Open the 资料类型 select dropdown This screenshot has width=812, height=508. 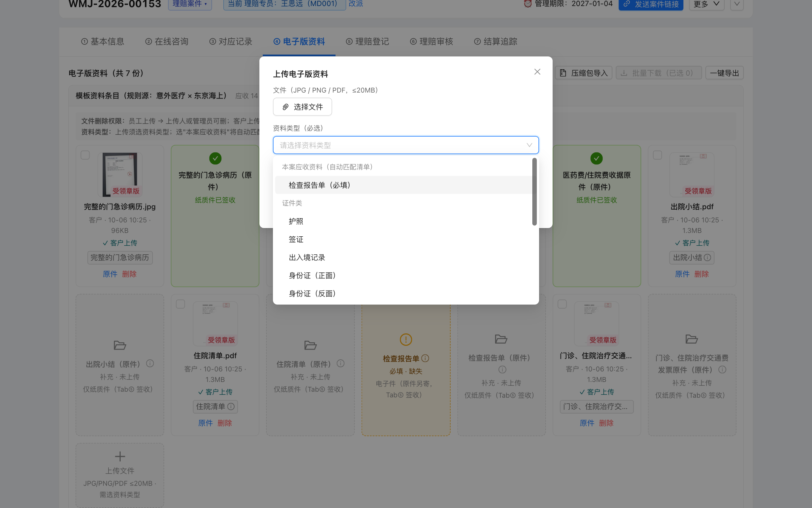tap(406, 145)
